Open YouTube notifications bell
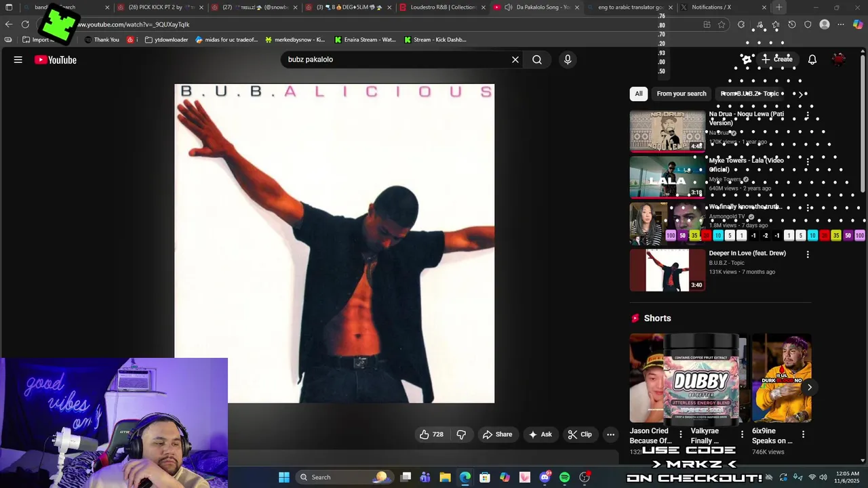The height and width of the screenshot is (488, 868). (812, 60)
